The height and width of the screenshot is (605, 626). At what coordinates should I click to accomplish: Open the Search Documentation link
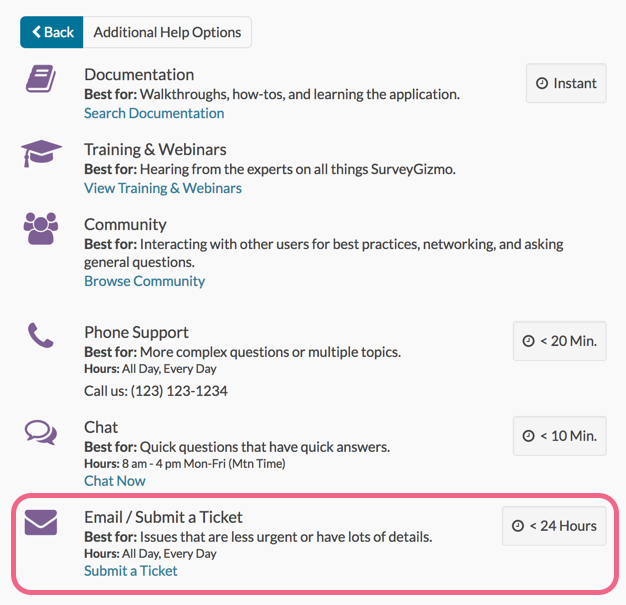point(154,113)
